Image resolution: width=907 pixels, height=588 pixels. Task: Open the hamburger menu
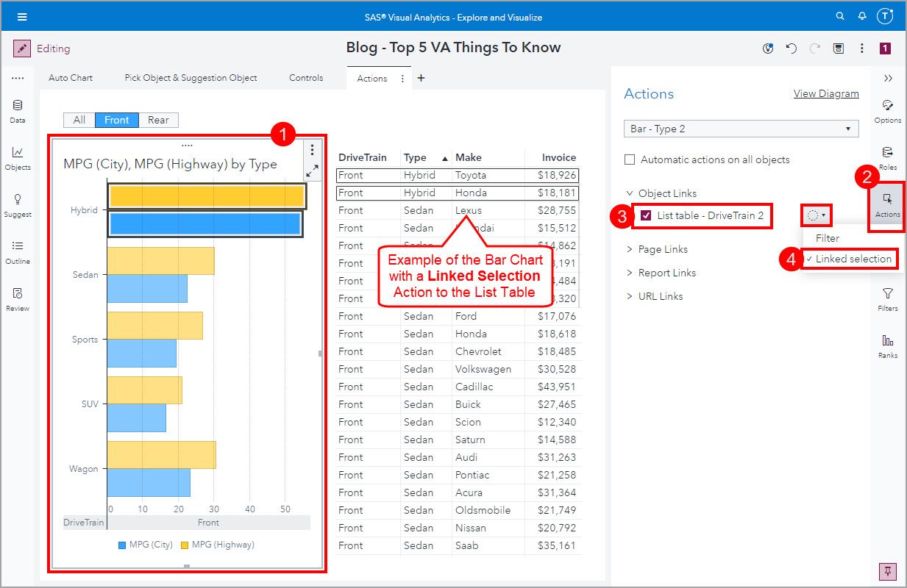tap(21, 15)
